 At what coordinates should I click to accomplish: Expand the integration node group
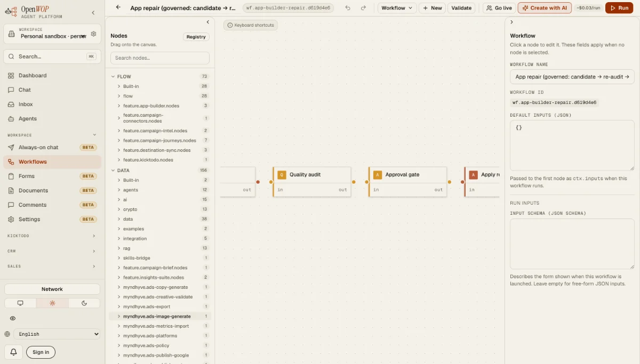[x=160, y=239]
